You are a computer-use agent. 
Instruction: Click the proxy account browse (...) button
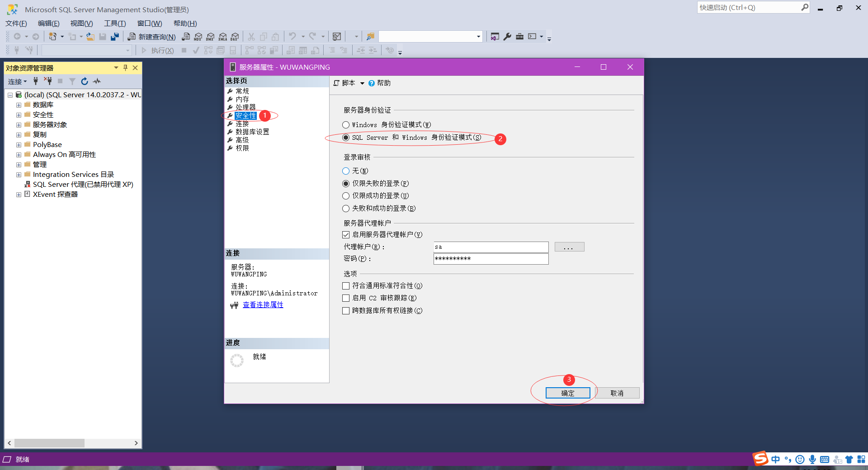click(x=570, y=247)
